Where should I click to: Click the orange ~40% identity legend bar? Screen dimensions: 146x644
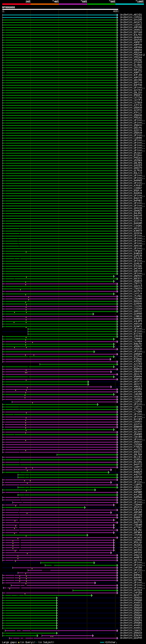[45, 4]
